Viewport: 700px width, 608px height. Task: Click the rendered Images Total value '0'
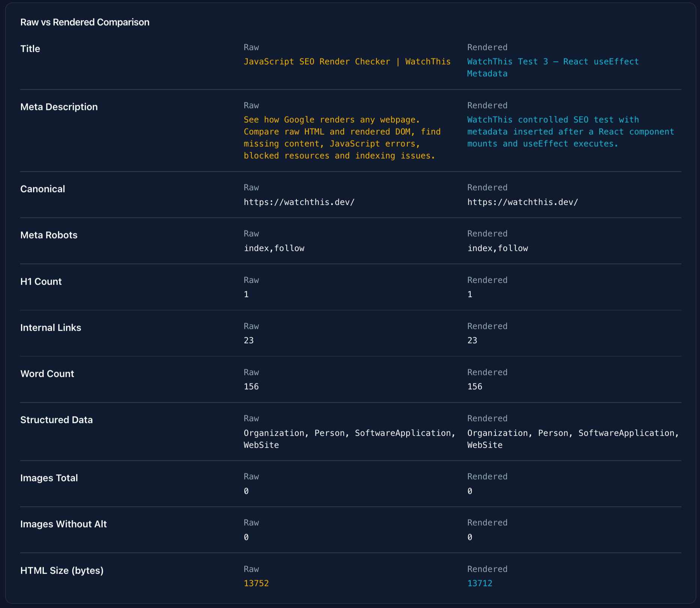coord(470,491)
